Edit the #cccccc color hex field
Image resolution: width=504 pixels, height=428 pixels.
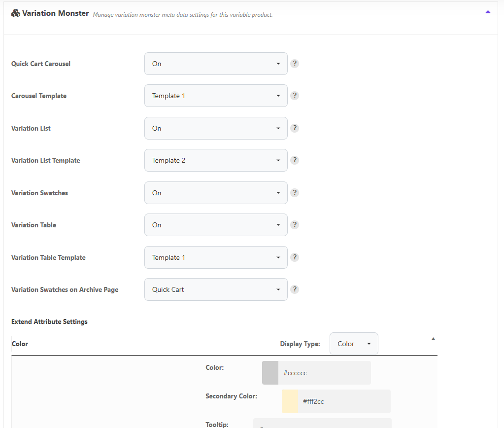pyautogui.click(x=324, y=373)
